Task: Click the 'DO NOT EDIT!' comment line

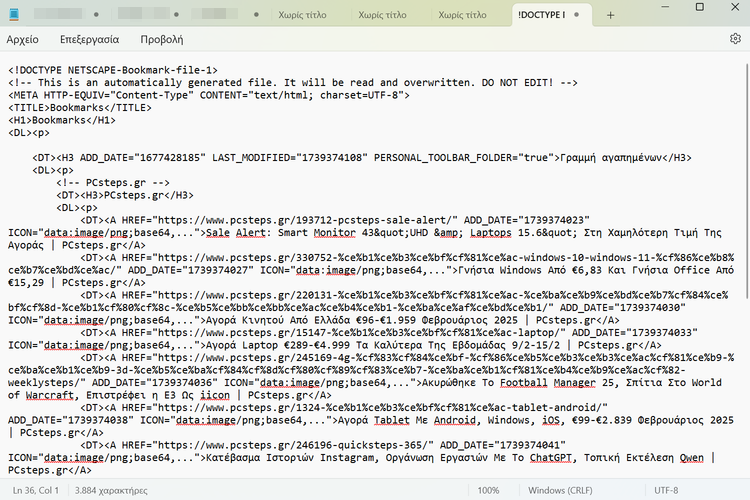Action: (x=293, y=83)
